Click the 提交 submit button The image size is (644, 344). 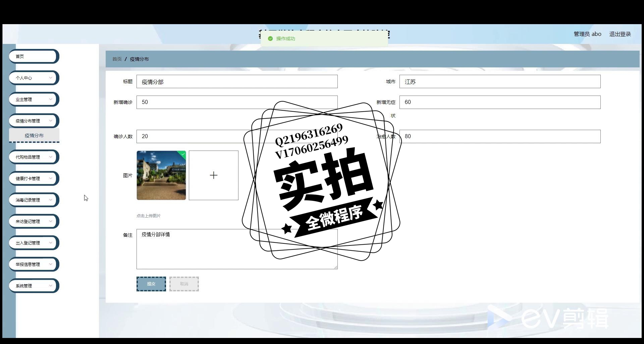tap(151, 284)
